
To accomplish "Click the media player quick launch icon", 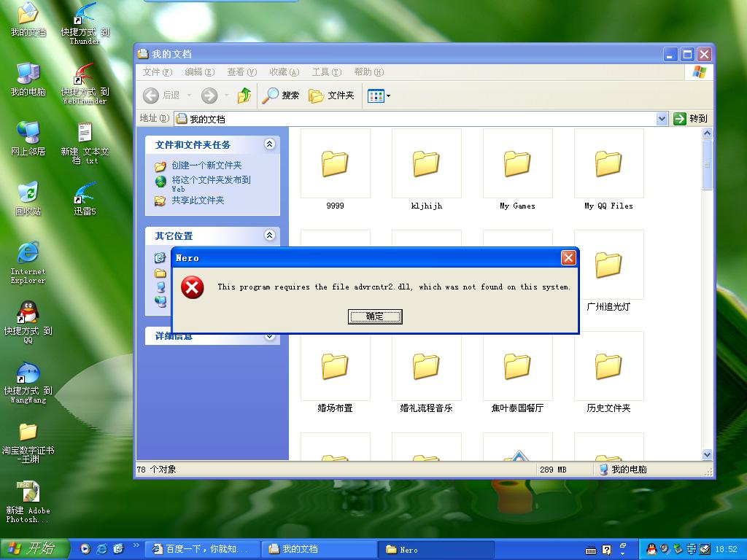I will click(85, 549).
